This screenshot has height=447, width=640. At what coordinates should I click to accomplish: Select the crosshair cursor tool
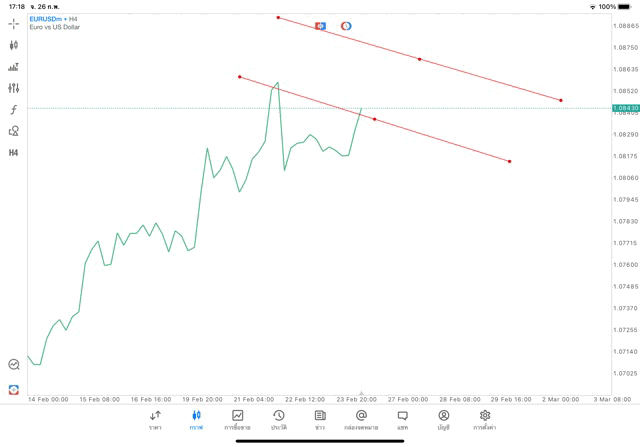pyautogui.click(x=14, y=23)
